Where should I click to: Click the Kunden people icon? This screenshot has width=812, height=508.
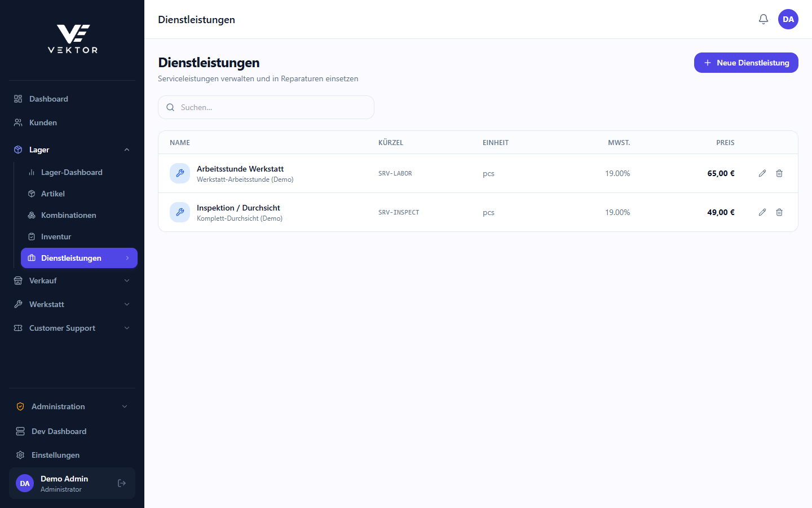click(x=18, y=122)
